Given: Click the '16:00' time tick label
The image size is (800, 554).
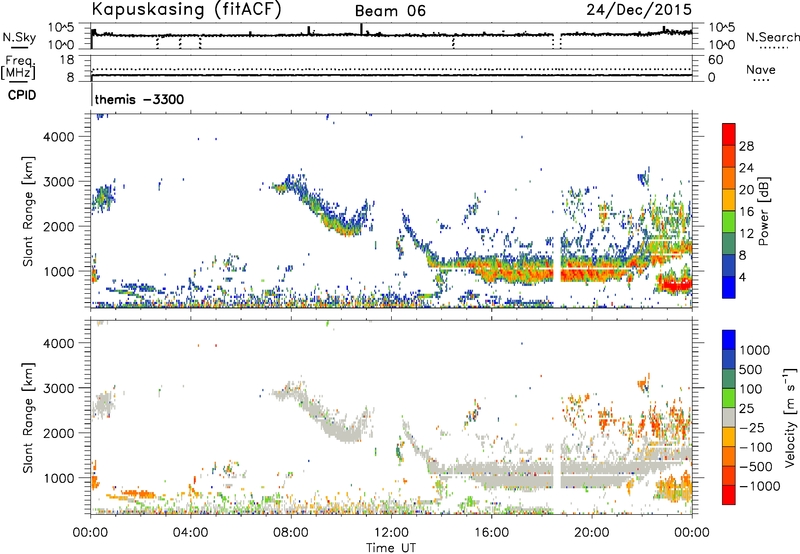Looking at the screenshot, I should pos(491,533).
